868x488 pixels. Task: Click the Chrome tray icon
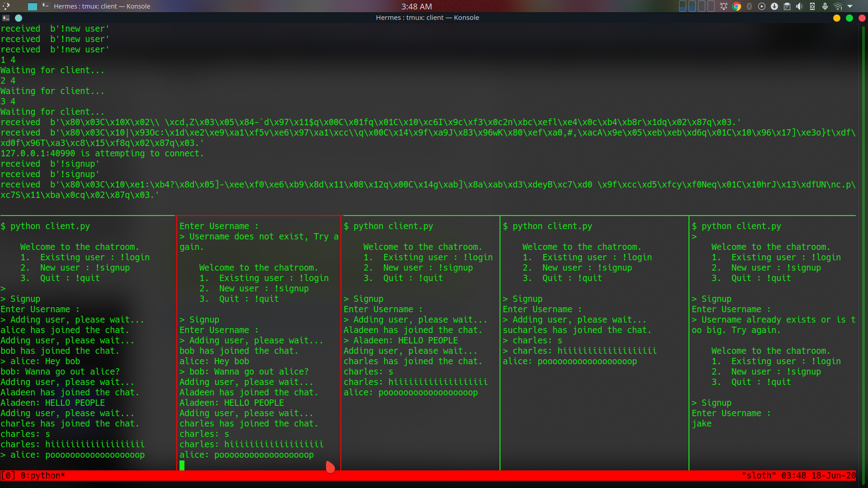pyautogui.click(x=736, y=6)
